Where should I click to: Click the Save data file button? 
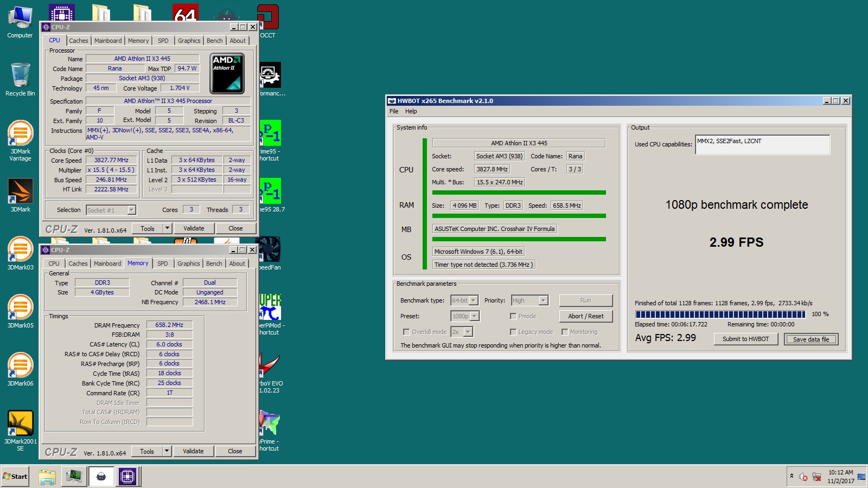coord(811,339)
